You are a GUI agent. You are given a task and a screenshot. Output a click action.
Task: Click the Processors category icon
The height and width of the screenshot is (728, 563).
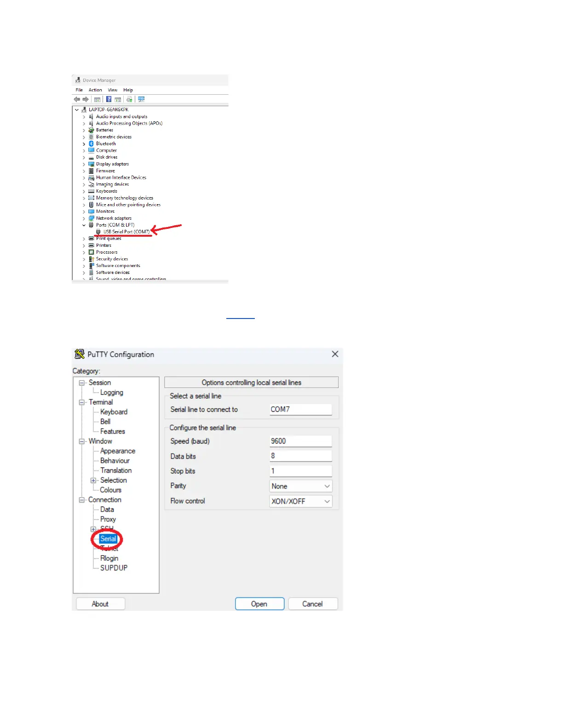tap(91, 252)
